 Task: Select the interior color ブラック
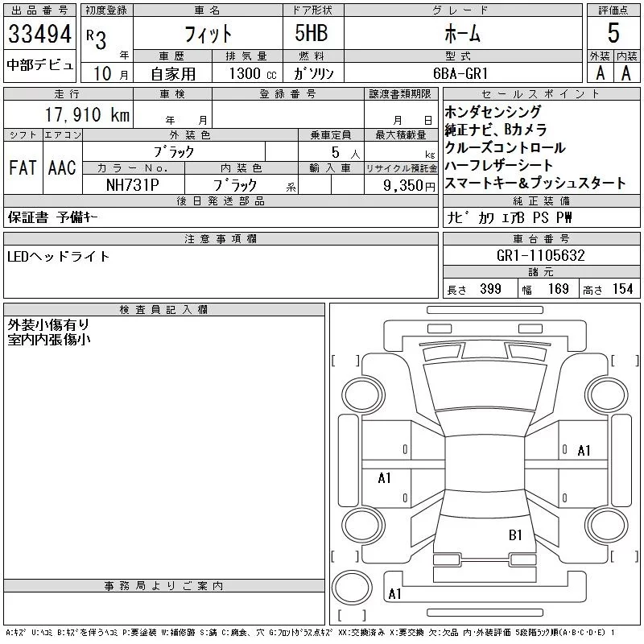(x=235, y=185)
